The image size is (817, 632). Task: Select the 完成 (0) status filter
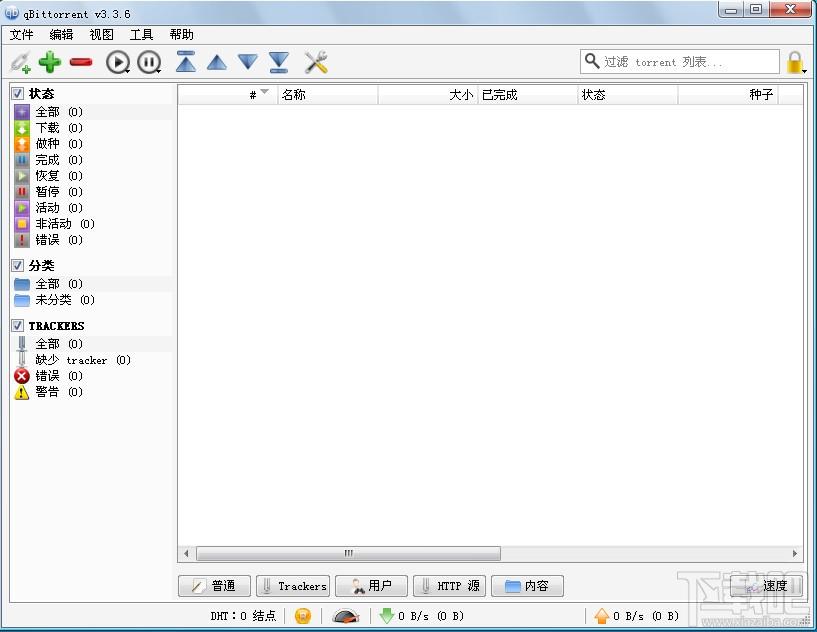point(92,160)
